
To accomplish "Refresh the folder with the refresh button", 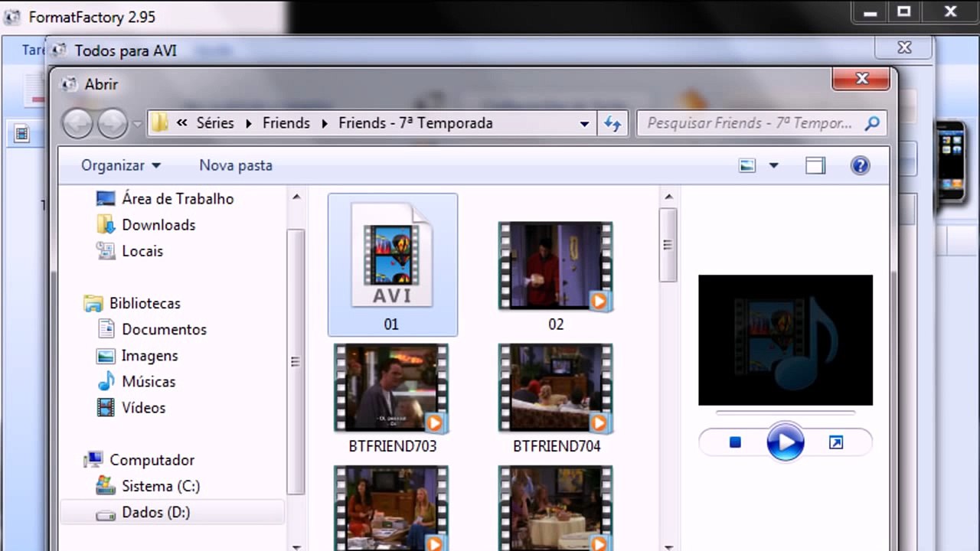I will [x=612, y=123].
